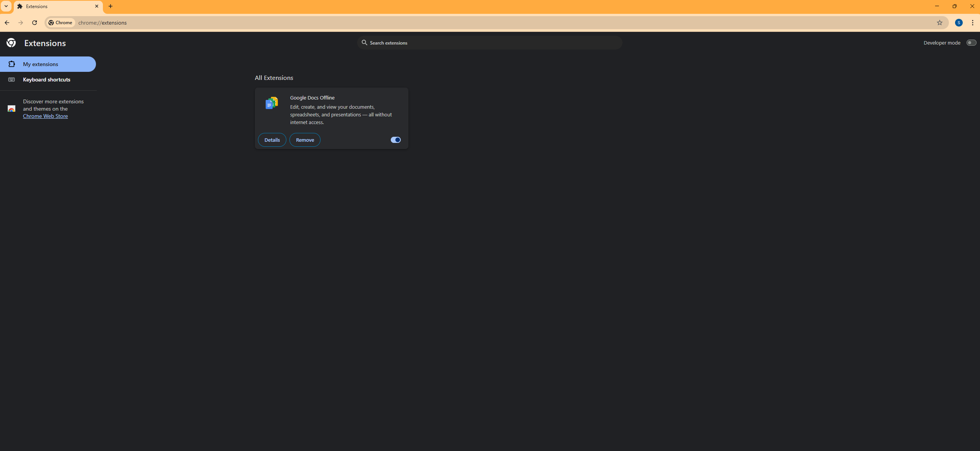Click the search magnifier icon
Viewport: 980px width, 451px height.
[x=364, y=43]
